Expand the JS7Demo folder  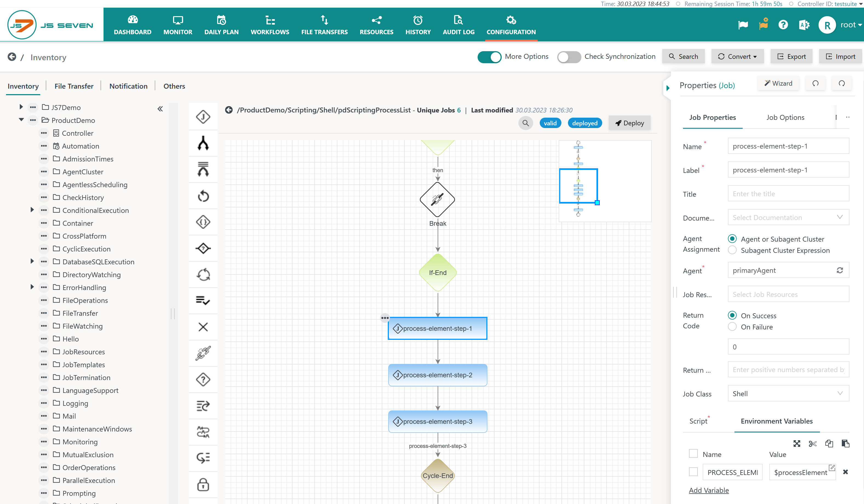(21, 107)
